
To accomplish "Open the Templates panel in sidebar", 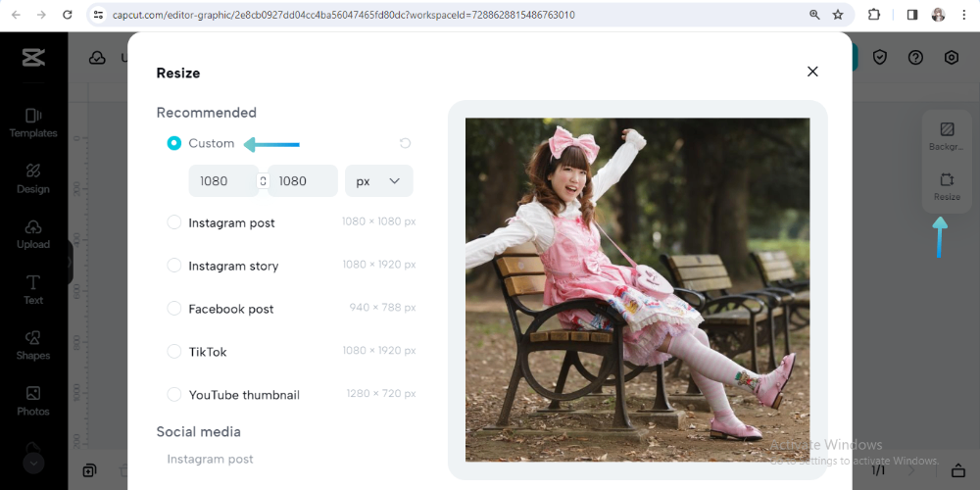I will [x=33, y=123].
